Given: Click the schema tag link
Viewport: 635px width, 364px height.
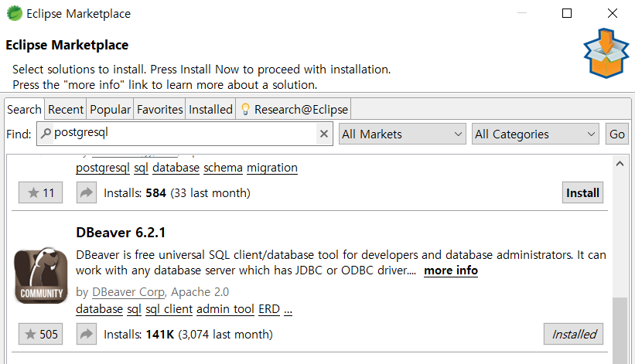Looking at the screenshot, I should coord(224,168).
